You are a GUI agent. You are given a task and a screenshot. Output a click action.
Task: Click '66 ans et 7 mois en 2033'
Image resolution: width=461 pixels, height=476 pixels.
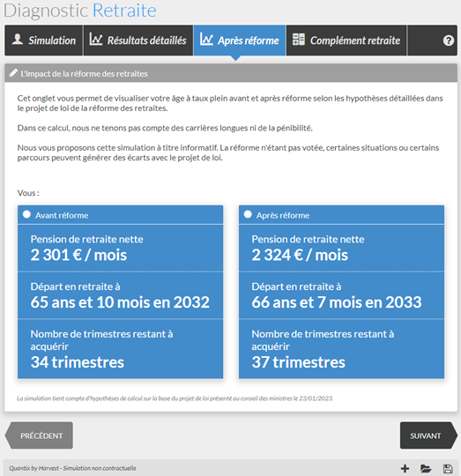(x=337, y=302)
